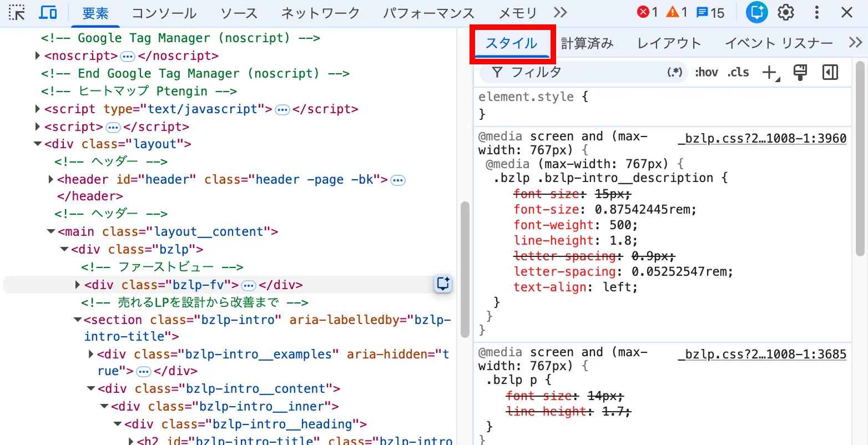Click the フィルタ styles filter field
The height and width of the screenshot is (445, 868).
[x=583, y=72]
